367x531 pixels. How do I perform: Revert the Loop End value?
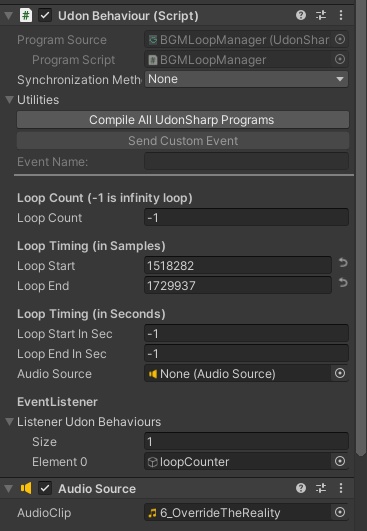pyautogui.click(x=343, y=283)
